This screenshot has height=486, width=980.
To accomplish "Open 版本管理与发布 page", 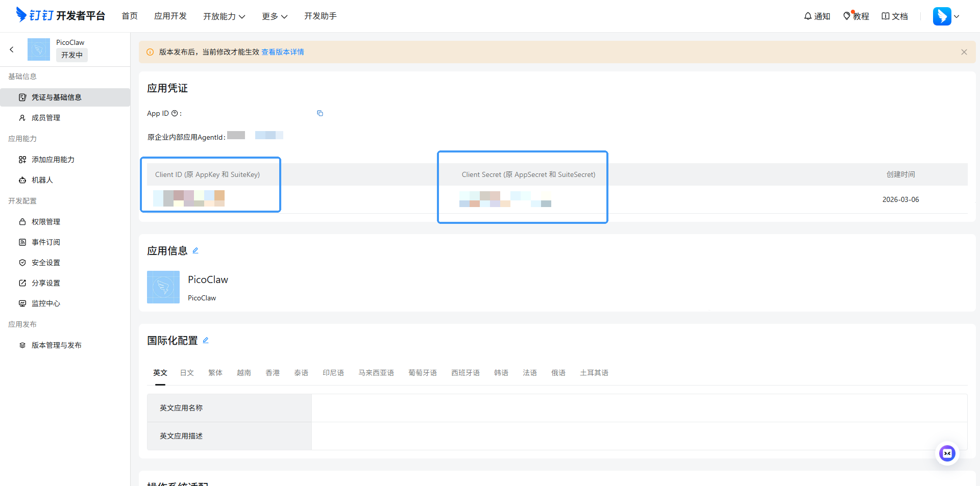I will [x=57, y=345].
